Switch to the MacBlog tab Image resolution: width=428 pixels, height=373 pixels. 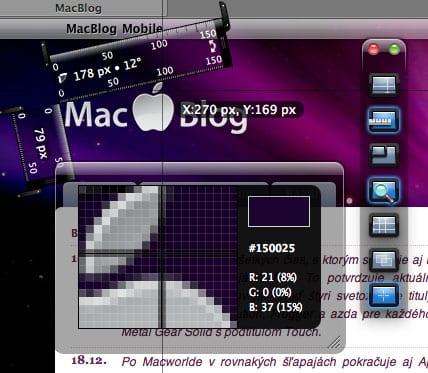tap(78, 8)
